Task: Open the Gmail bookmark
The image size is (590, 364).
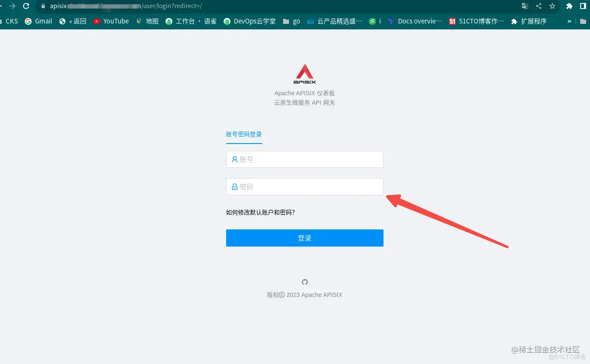Action: click(38, 21)
